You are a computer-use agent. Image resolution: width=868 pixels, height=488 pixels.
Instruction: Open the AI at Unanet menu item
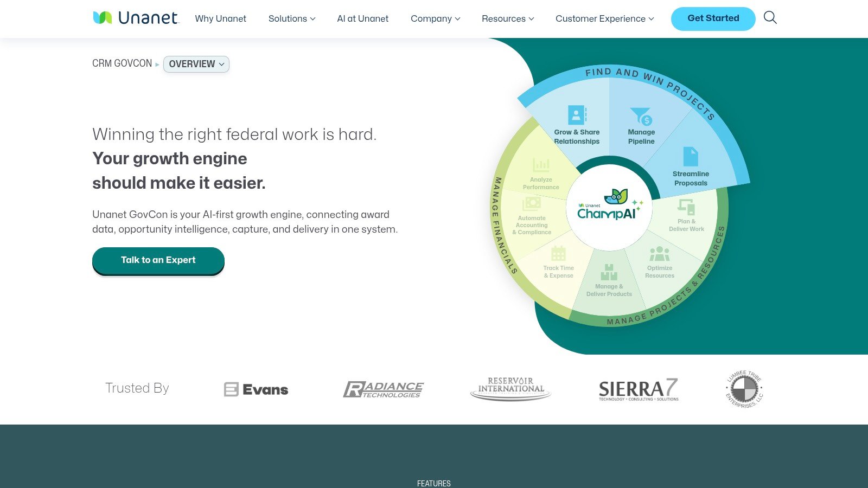pos(362,18)
